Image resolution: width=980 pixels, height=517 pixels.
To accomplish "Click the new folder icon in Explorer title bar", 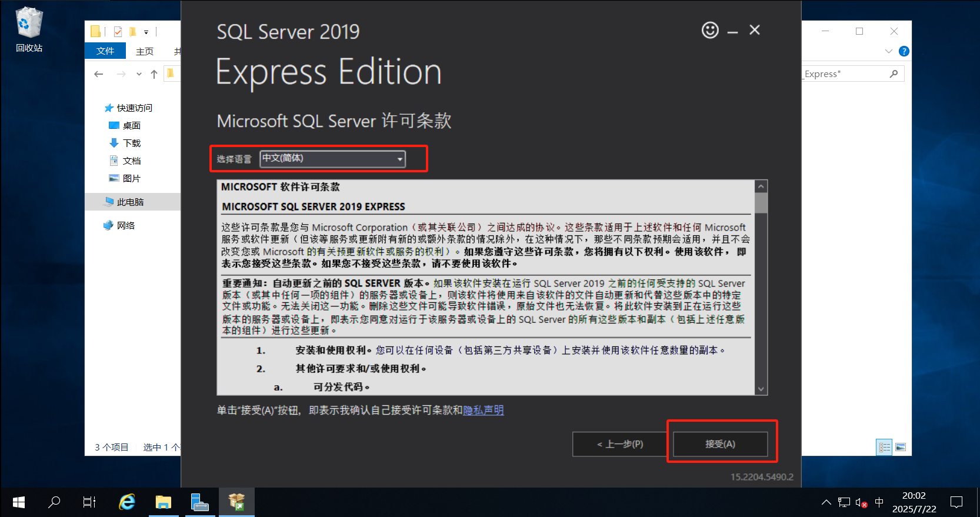I will tap(133, 32).
